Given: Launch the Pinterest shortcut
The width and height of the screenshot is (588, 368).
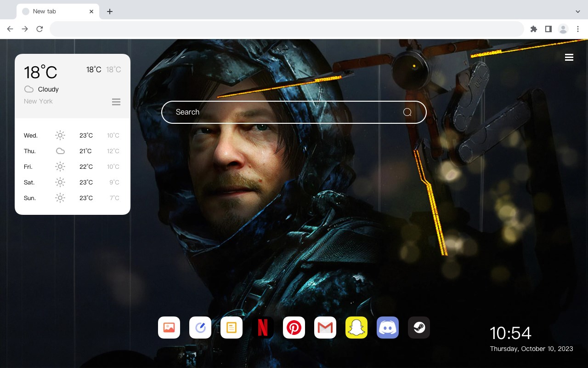Looking at the screenshot, I should pos(294,328).
